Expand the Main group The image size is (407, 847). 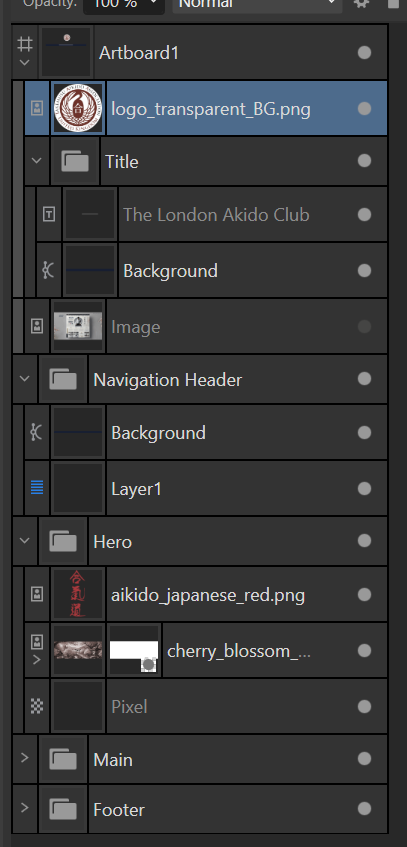(24, 758)
